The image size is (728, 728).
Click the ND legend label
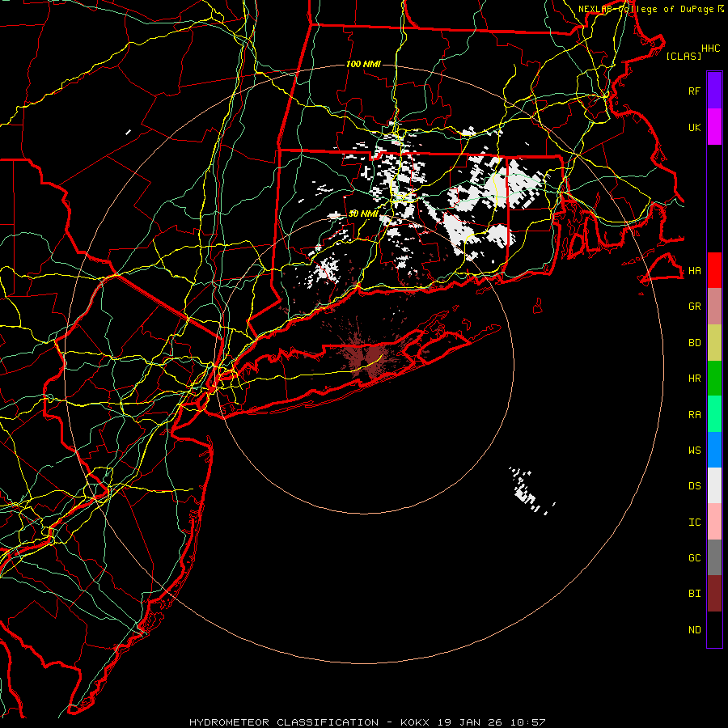click(695, 630)
